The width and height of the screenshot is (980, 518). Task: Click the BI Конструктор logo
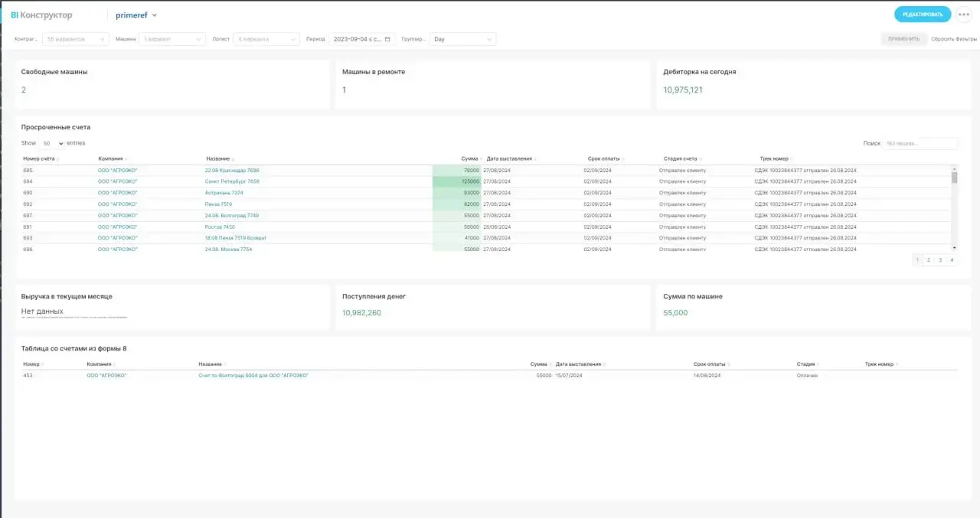point(41,15)
